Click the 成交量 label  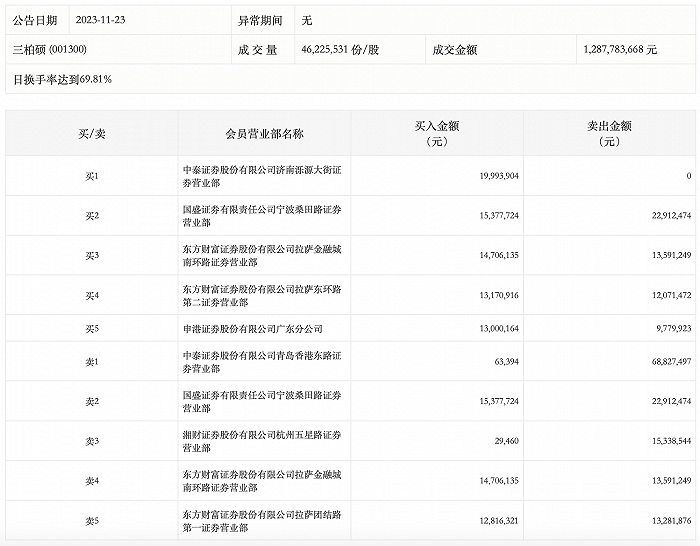click(x=257, y=50)
